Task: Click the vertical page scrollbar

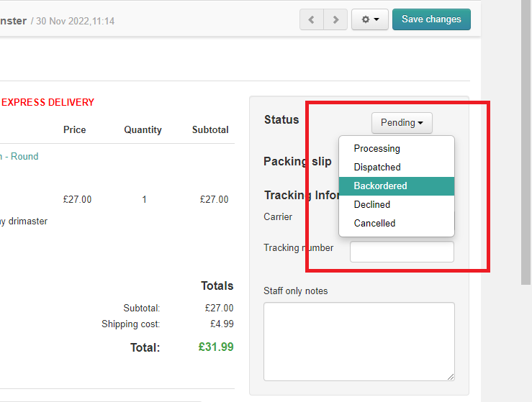Action: 526,144
